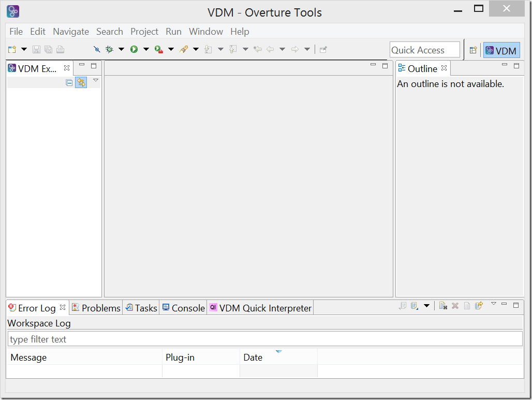The width and height of the screenshot is (532, 400).
Task: Open Forward history dropdown arrow
Action: (x=307, y=50)
